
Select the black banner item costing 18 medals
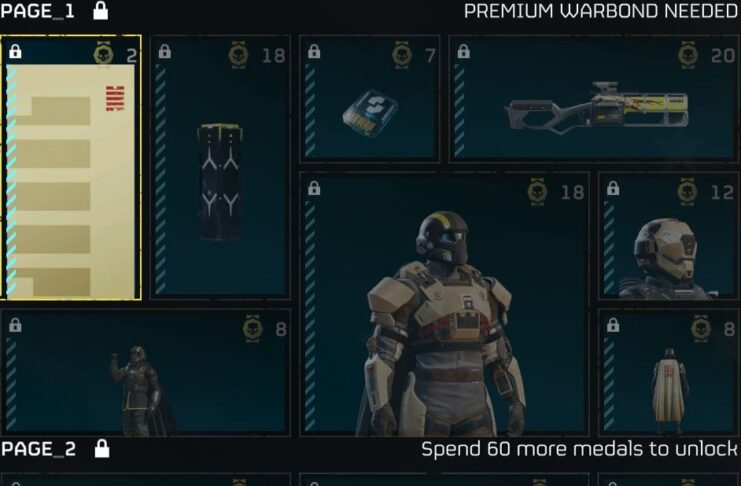(220, 167)
